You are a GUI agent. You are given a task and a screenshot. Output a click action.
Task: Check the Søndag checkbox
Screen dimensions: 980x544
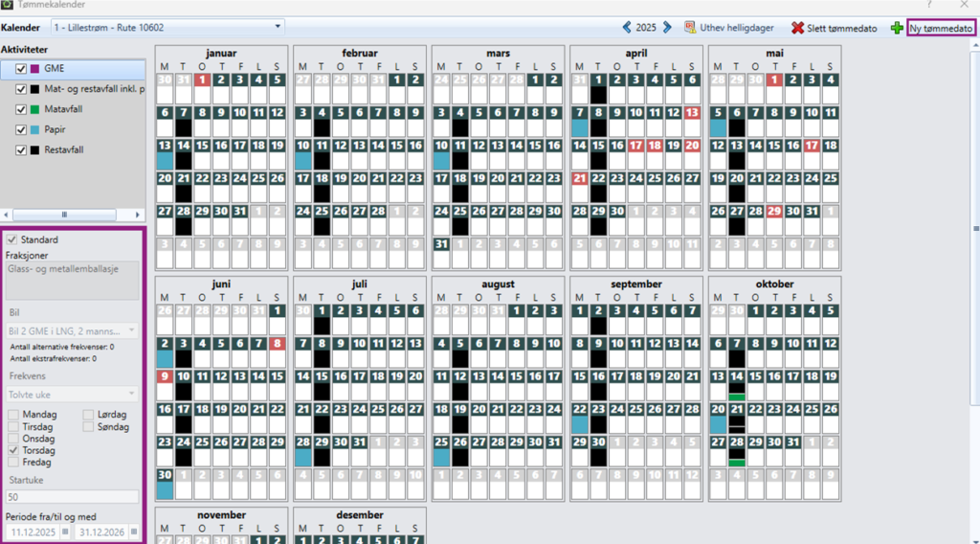[x=88, y=426]
